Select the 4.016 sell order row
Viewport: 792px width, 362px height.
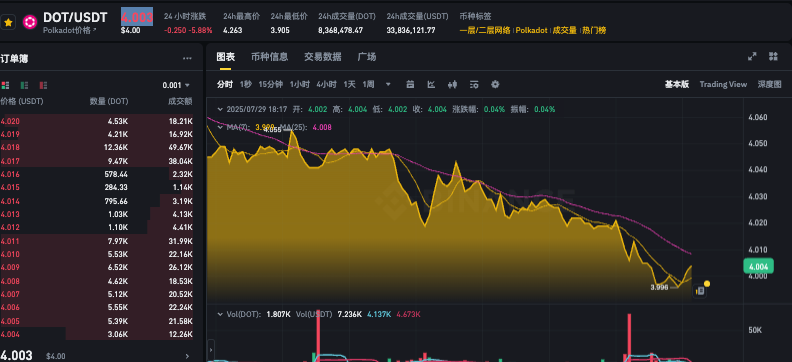[96, 174]
